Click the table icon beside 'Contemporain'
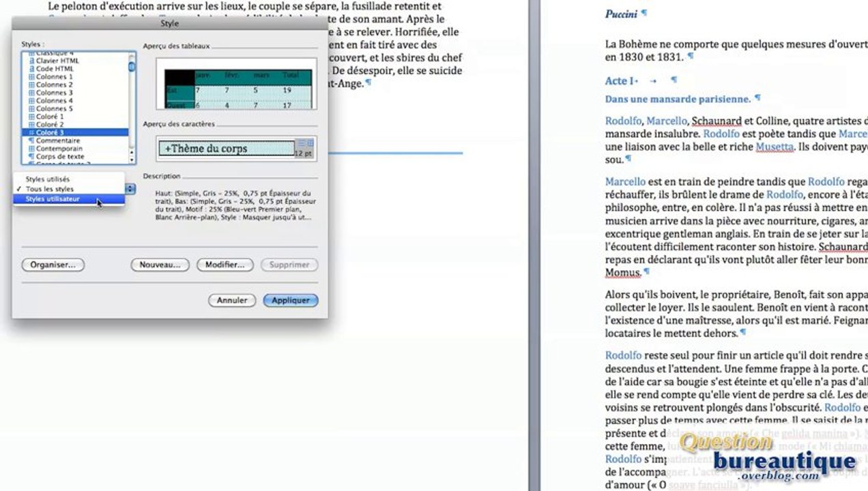 click(31, 149)
